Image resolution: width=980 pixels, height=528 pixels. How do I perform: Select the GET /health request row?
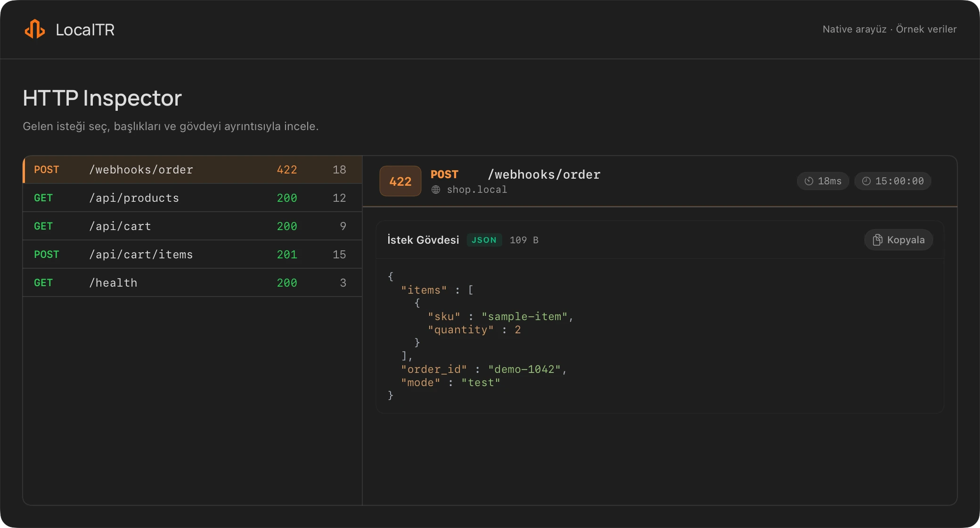click(x=192, y=283)
